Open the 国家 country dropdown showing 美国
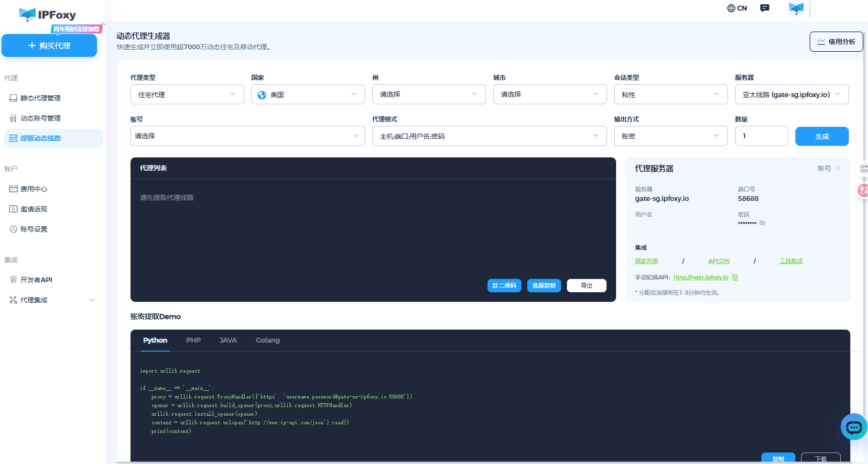The height and width of the screenshot is (464, 868). 308,94
